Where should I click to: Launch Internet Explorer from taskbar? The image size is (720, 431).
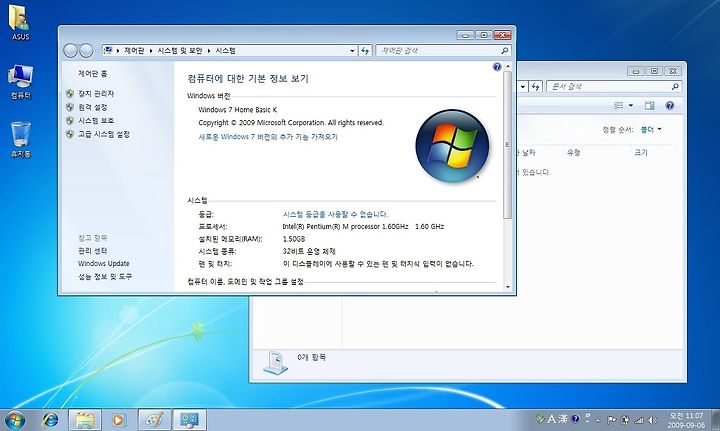(51, 420)
